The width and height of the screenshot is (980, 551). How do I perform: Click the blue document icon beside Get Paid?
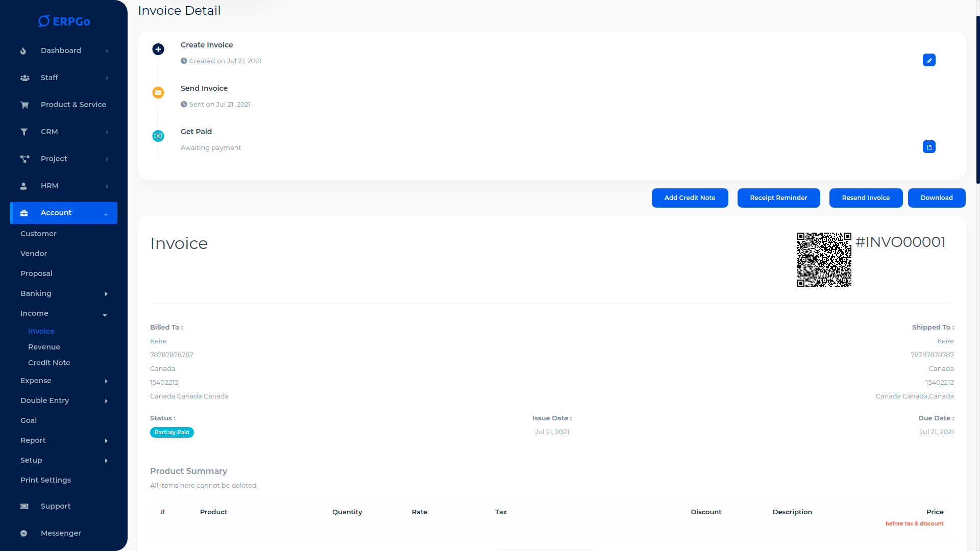tap(929, 147)
